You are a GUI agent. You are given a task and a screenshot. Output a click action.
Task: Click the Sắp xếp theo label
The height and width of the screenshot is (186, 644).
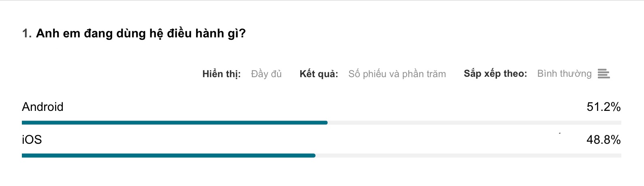click(495, 74)
